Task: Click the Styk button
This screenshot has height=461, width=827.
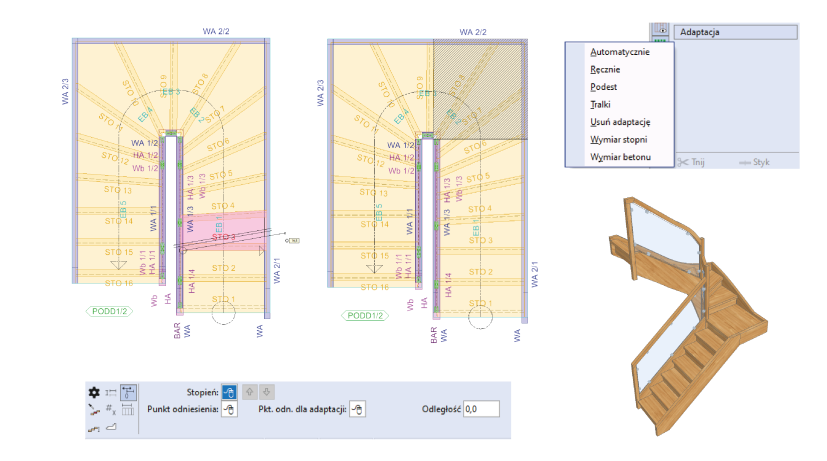Action: (759, 160)
